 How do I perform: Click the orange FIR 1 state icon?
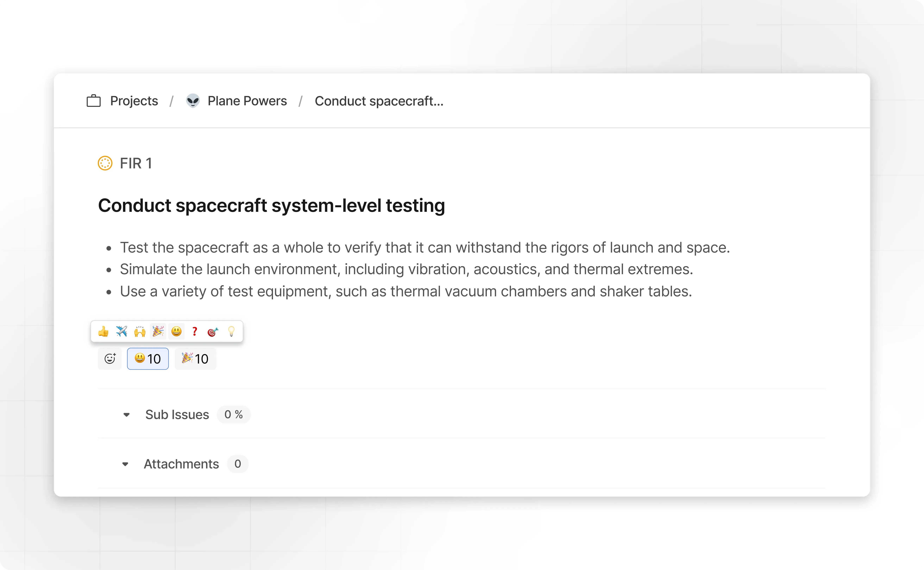point(105,163)
